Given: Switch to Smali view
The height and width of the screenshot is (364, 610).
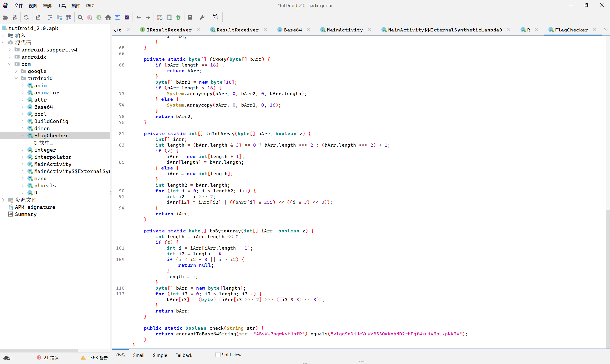Looking at the screenshot, I should (x=138, y=355).
